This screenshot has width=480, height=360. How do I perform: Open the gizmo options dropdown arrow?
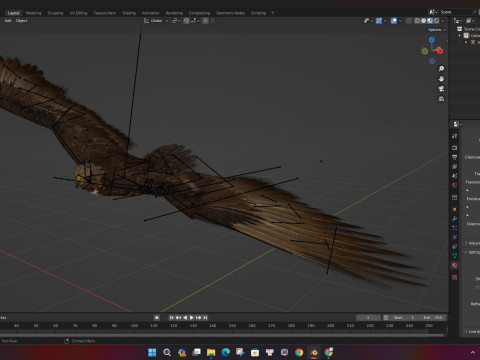[x=385, y=21]
